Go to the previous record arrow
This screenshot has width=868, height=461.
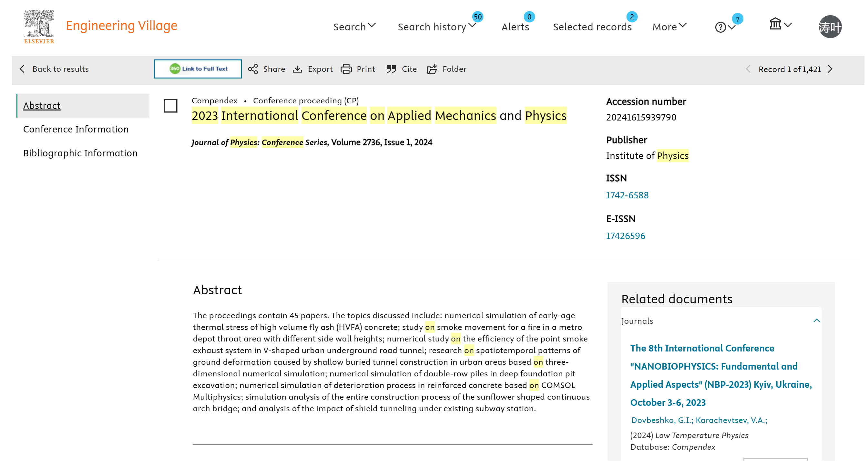[x=748, y=69]
